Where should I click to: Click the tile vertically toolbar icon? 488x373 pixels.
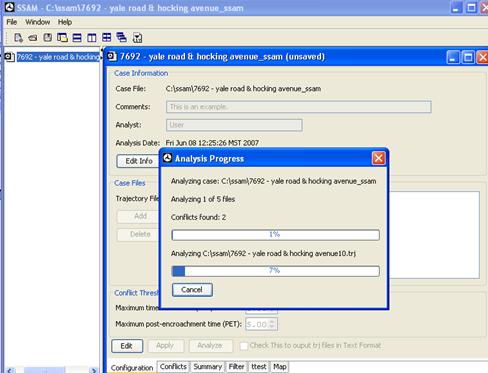[92, 38]
